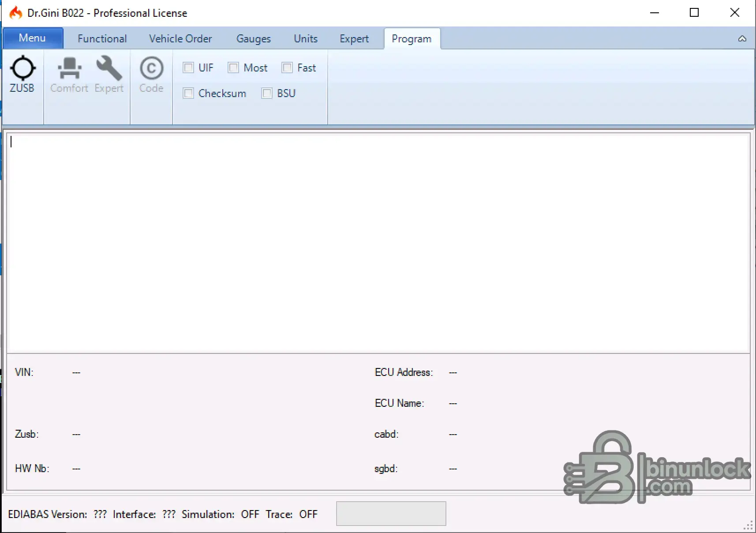756x533 pixels.
Task: Check the BSU option
Action: click(267, 93)
